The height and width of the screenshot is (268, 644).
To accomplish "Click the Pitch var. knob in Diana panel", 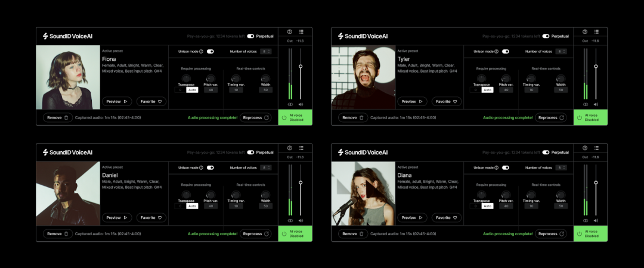I will [506, 195].
